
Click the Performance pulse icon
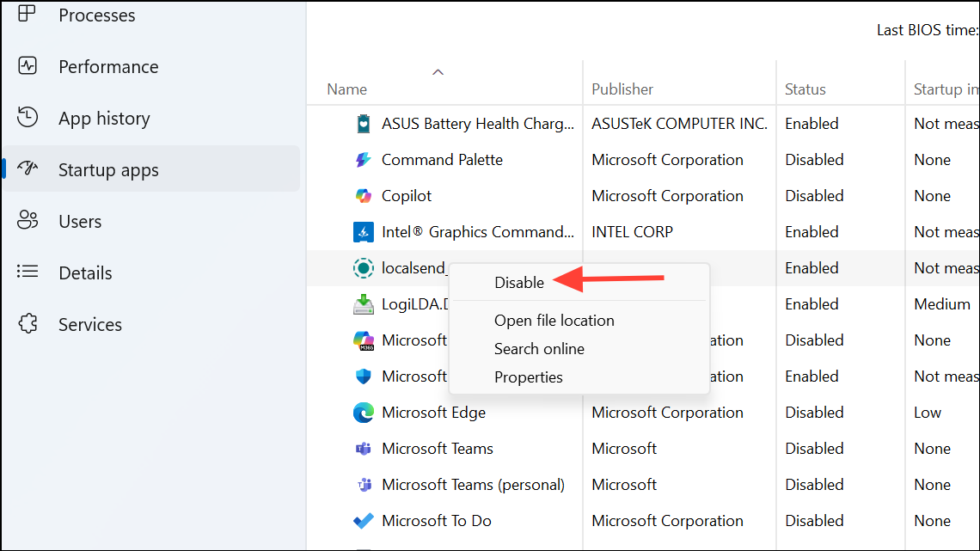point(28,65)
